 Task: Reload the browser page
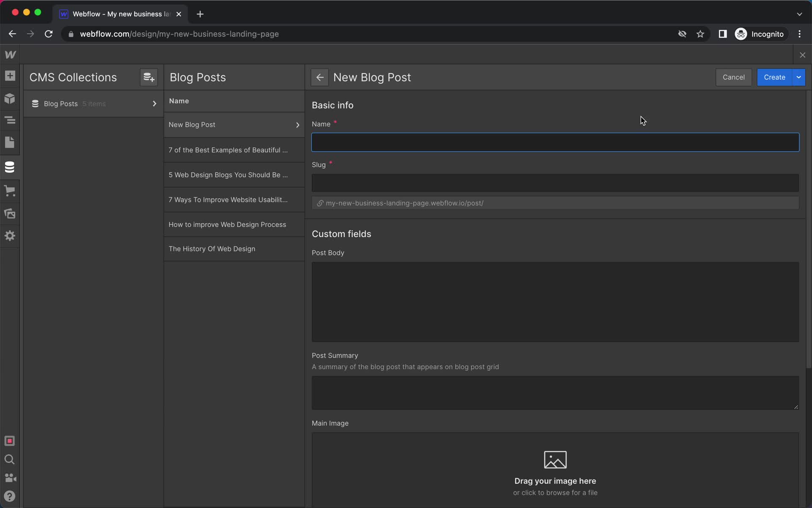coord(49,34)
